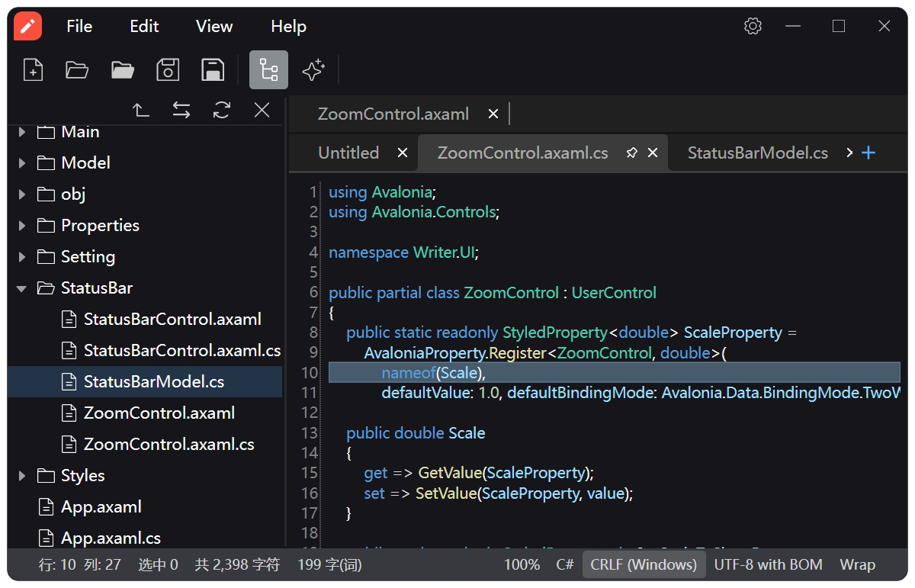Toggle the file tree panel button
The height and width of the screenshot is (588, 915).
pyautogui.click(x=268, y=70)
